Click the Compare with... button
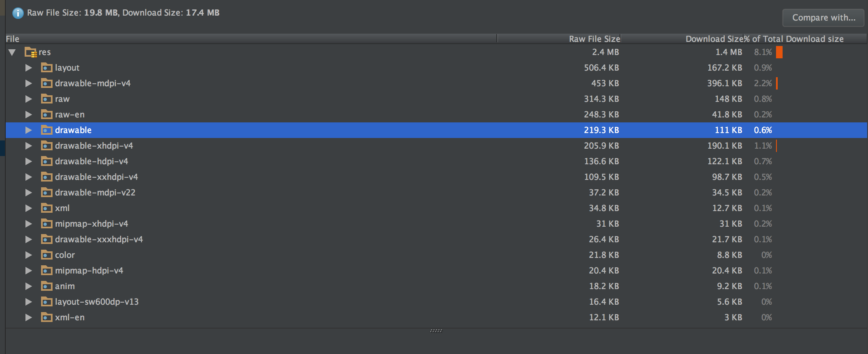 tap(823, 18)
